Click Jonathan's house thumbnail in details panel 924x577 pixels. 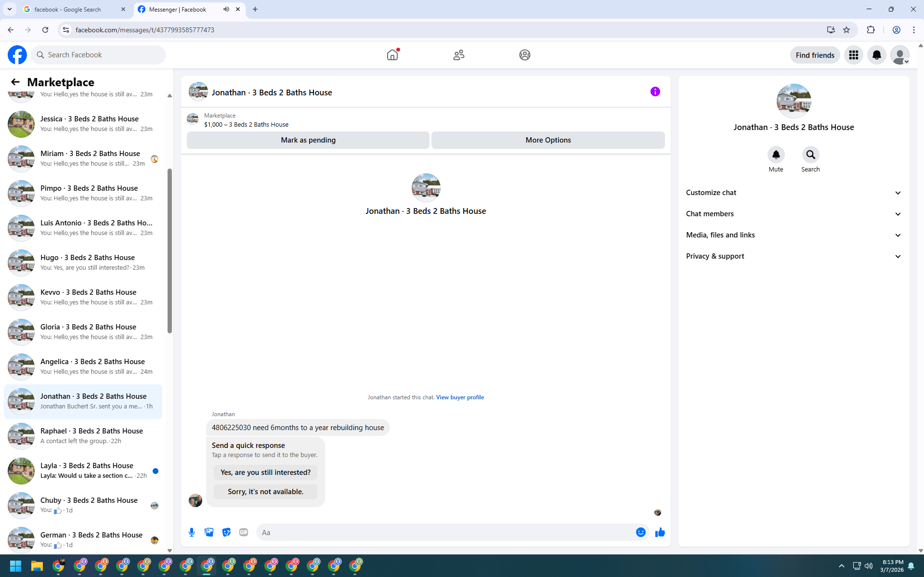(794, 101)
